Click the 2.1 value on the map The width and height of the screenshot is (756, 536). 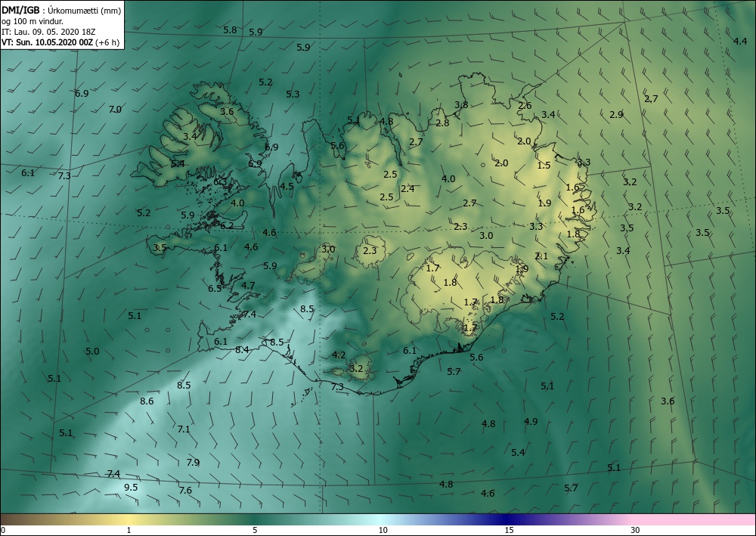[x=541, y=256]
